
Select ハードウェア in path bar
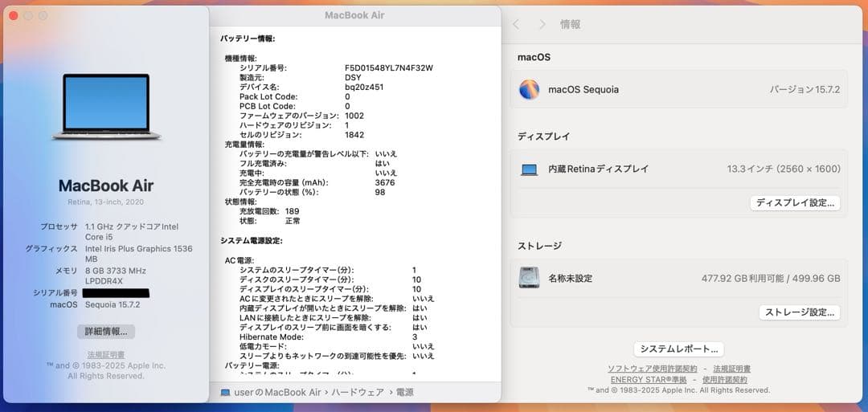(x=358, y=393)
